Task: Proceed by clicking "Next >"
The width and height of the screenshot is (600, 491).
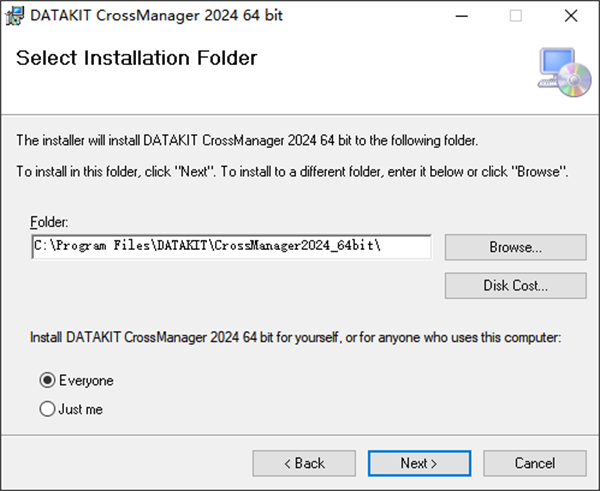Action: tap(419, 463)
